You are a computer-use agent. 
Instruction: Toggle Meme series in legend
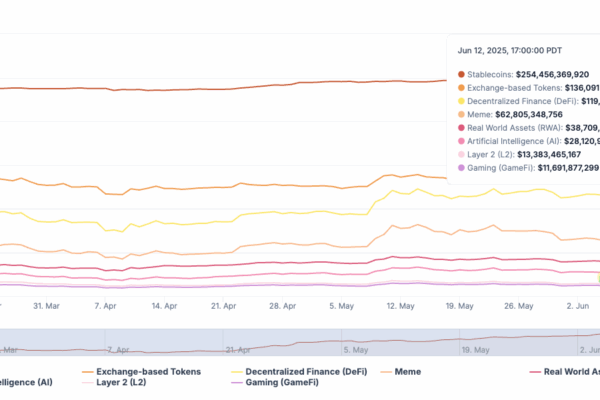tap(408, 372)
